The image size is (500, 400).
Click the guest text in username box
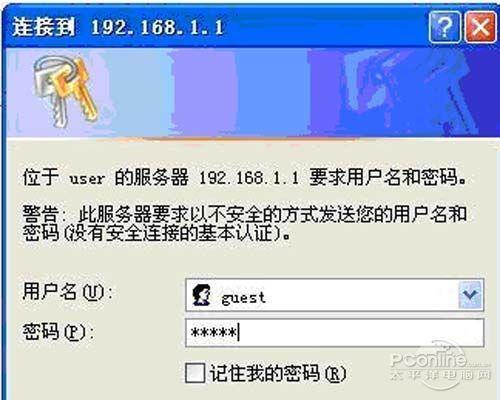[x=243, y=298]
